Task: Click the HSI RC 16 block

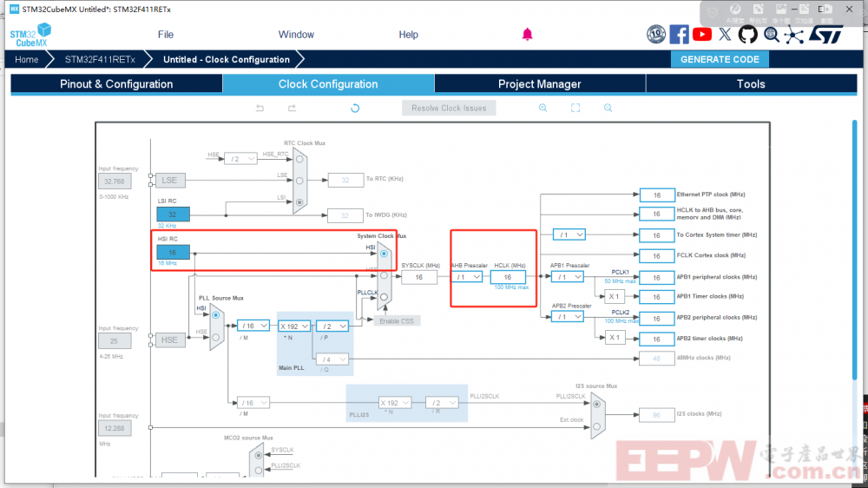Action: tap(173, 253)
